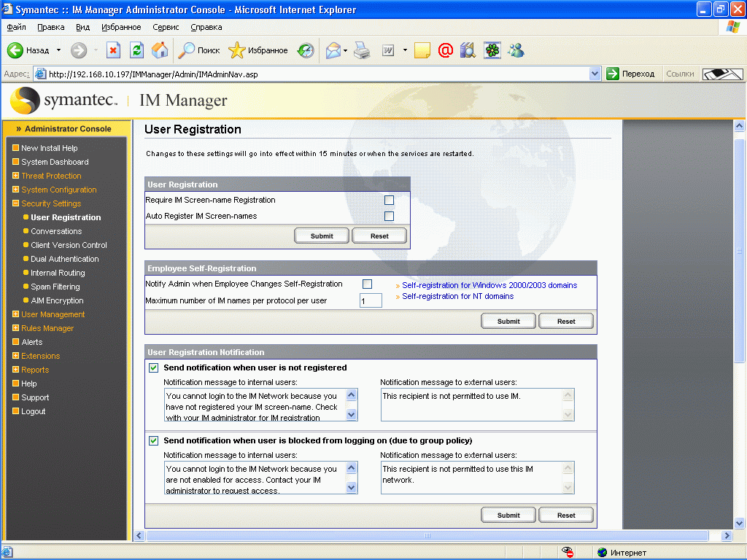Go to the browser Home page icon
The height and width of the screenshot is (560, 747).
(x=160, y=50)
